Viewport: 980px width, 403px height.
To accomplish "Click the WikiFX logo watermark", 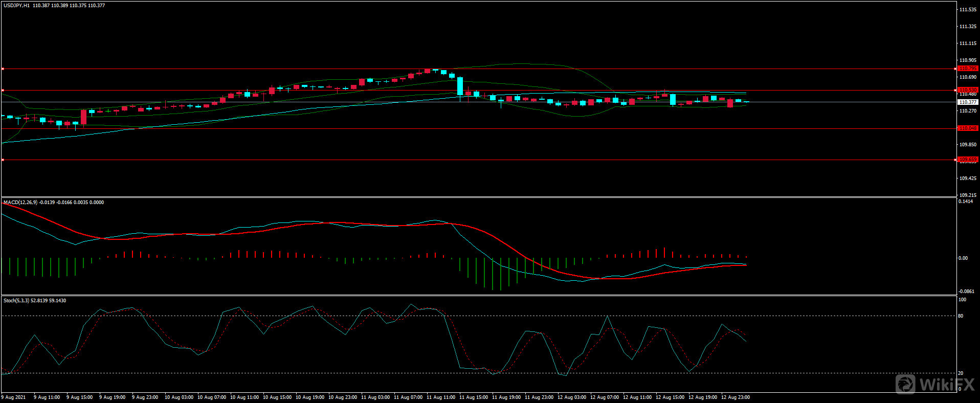I will (936, 384).
